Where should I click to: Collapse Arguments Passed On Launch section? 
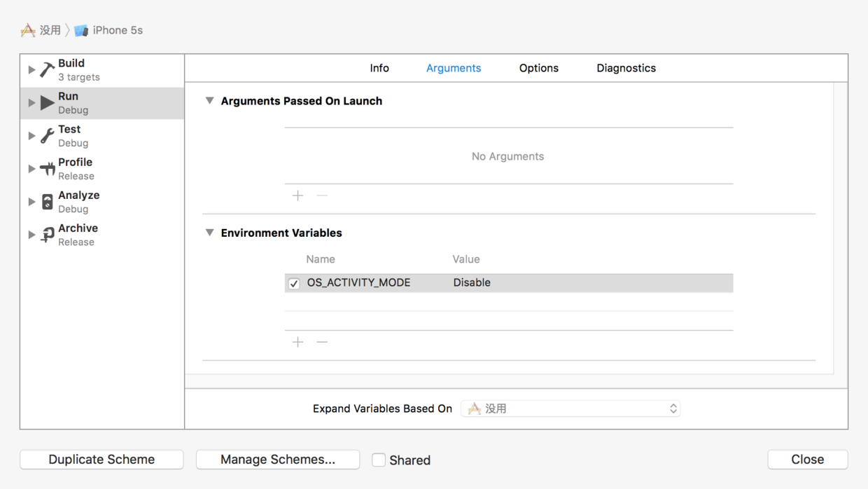coord(209,101)
